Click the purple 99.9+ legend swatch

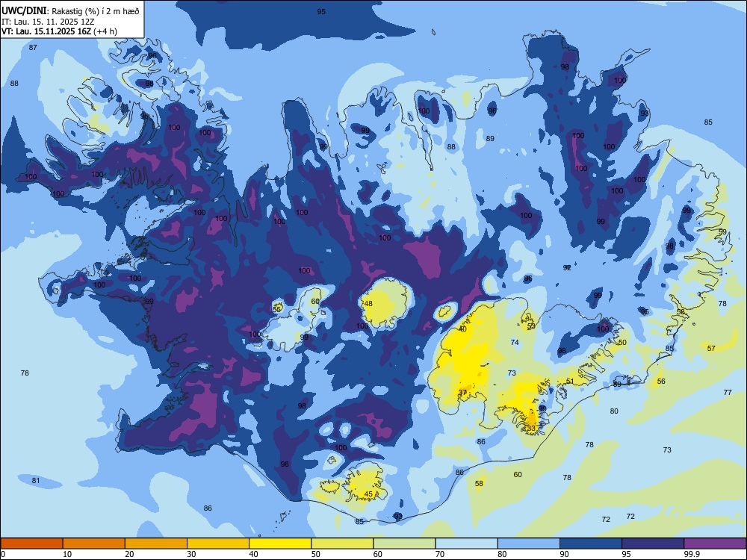point(715,544)
